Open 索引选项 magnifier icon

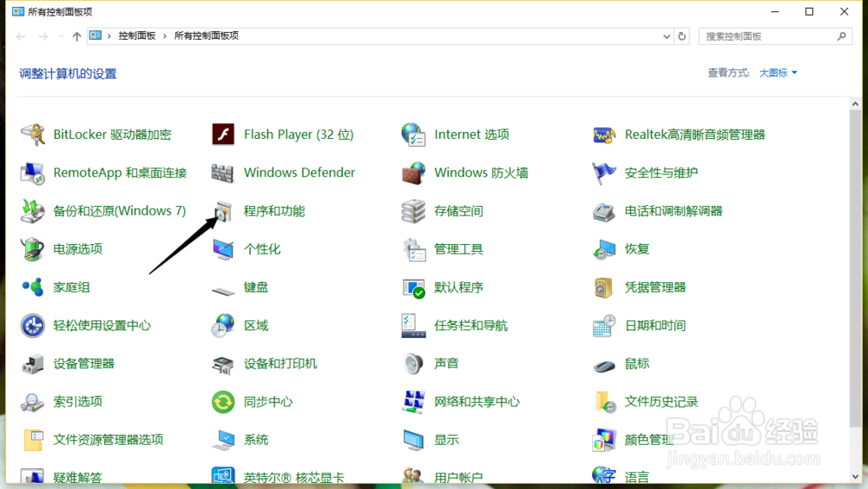point(33,402)
